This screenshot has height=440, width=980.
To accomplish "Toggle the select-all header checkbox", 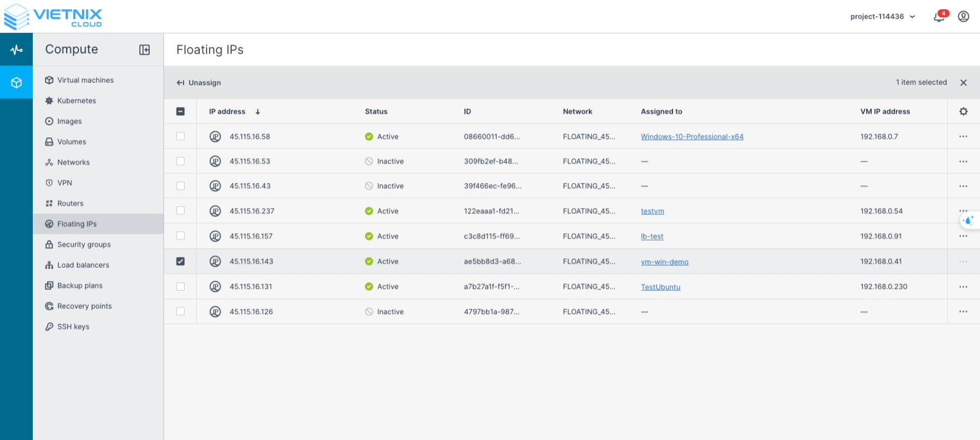I will 180,112.
